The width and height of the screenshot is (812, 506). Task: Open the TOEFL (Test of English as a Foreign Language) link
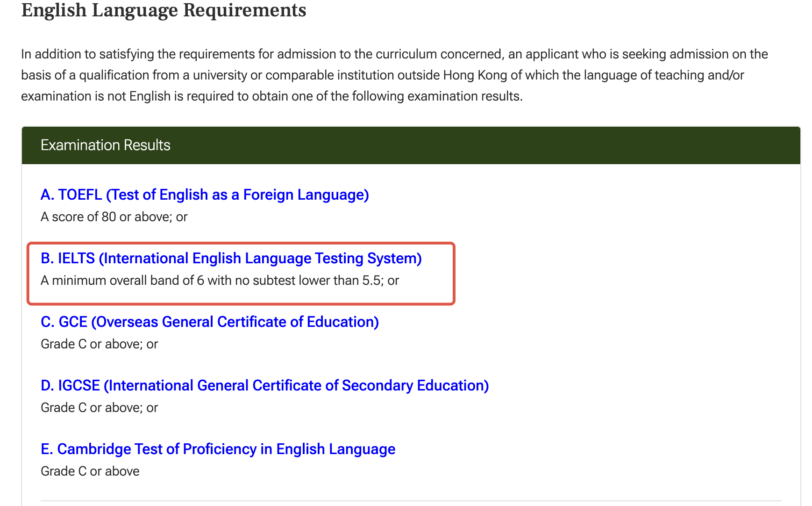pos(205,195)
